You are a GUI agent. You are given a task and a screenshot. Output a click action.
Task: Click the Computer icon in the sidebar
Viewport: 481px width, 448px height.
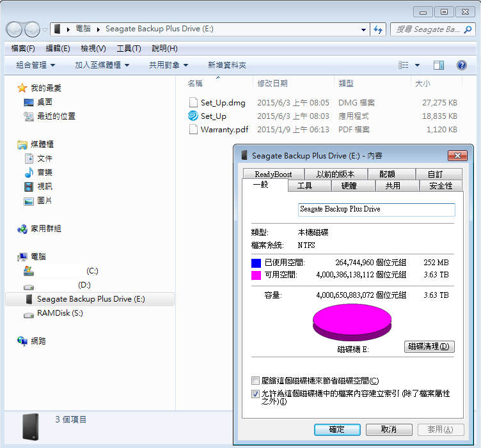pyautogui.click(x=22, y=257)
